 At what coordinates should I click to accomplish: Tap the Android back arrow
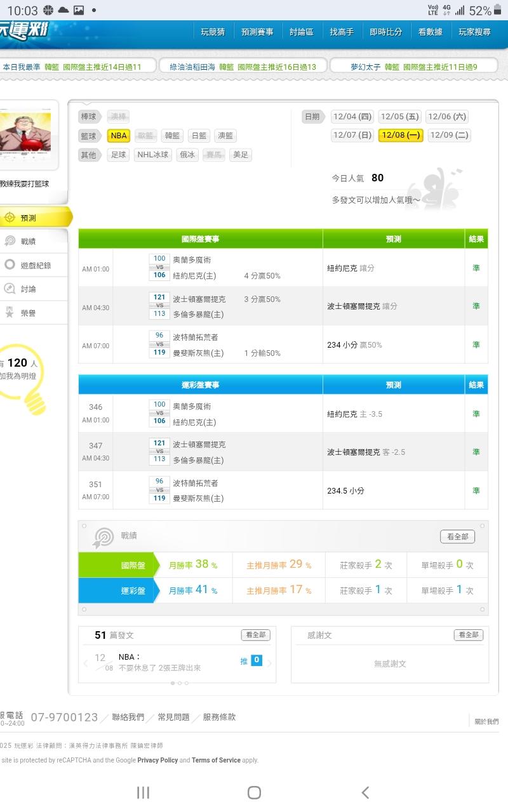click(x=364, y=792)
